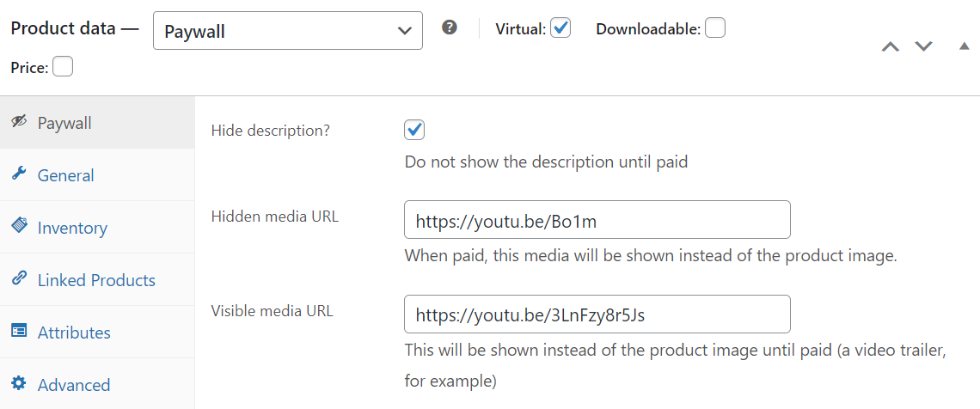Toggle the Hide description checkbox
The height and width of the screenshot is (409, 980).
pyautogui.click(x=414, y=130)
